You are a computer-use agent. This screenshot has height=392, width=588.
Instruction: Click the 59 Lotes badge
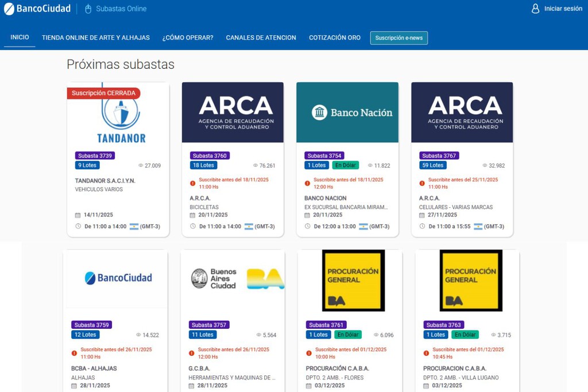click(433, 165)
